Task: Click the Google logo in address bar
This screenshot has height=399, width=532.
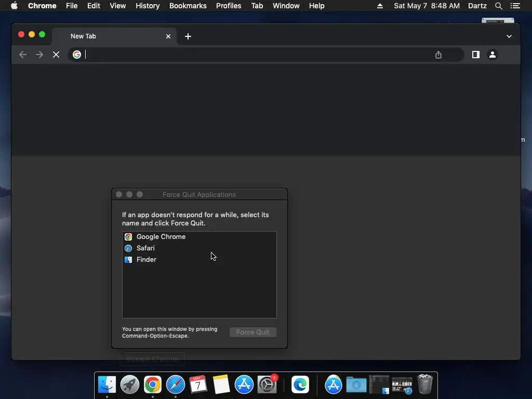Action: click(77, 54)
